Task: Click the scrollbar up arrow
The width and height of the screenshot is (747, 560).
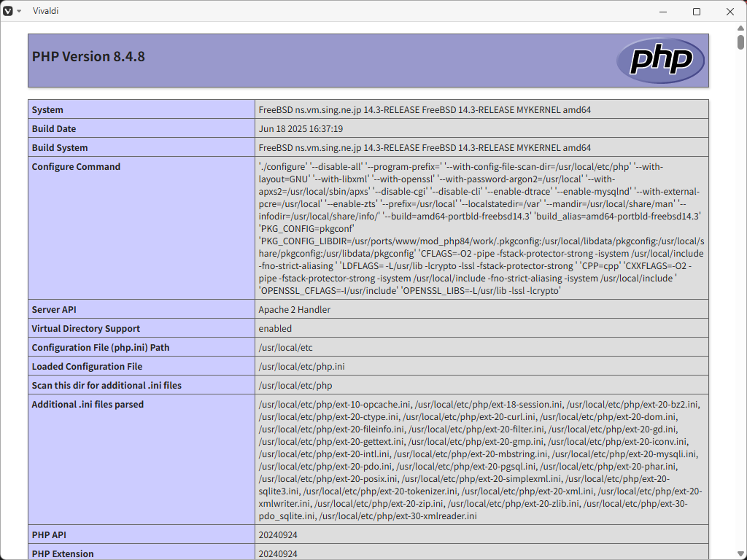Action: tap(741, 28)
